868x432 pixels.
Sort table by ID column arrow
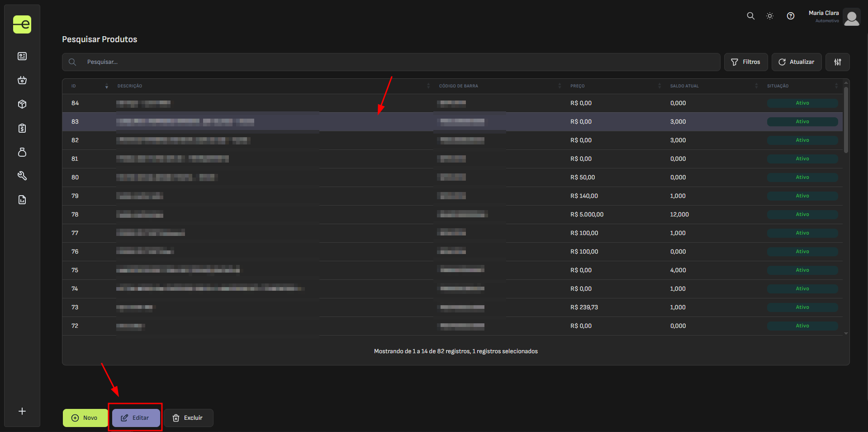107,86
